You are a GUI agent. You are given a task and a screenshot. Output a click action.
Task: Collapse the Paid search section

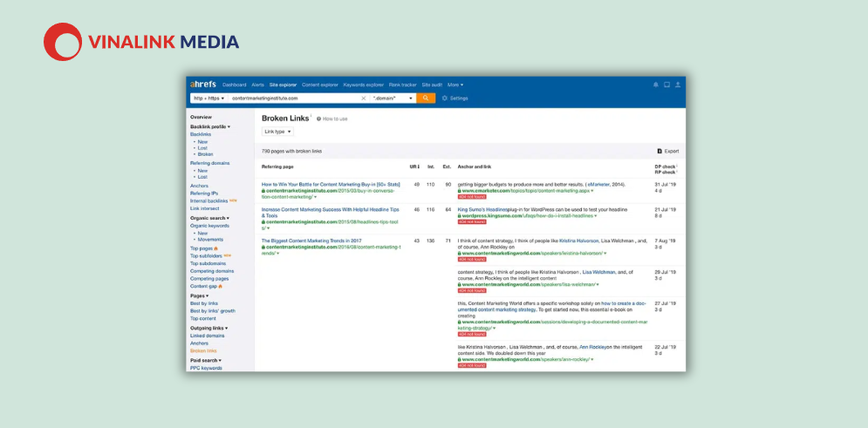point(206,360)
